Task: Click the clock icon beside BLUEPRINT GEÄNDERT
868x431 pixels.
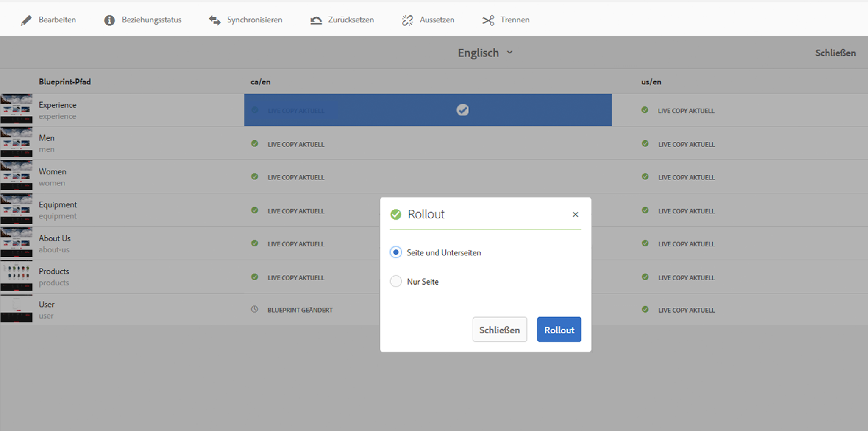Action: tap(254, 309)
